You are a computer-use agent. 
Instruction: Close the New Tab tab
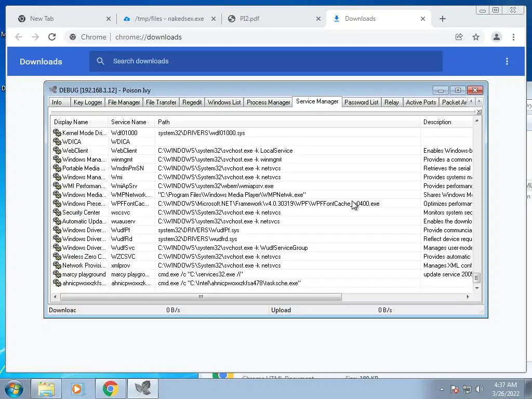tap(109, 19)
